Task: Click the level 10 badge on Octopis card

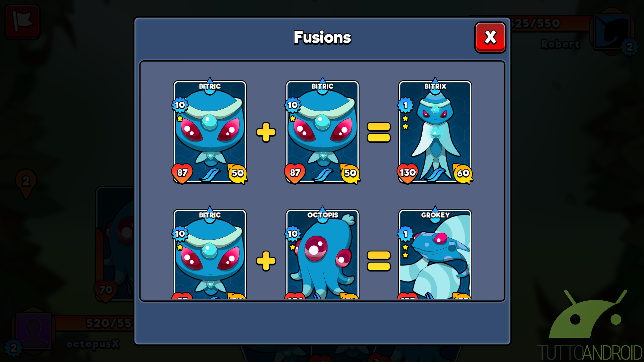Action: [x=292, y=234]
